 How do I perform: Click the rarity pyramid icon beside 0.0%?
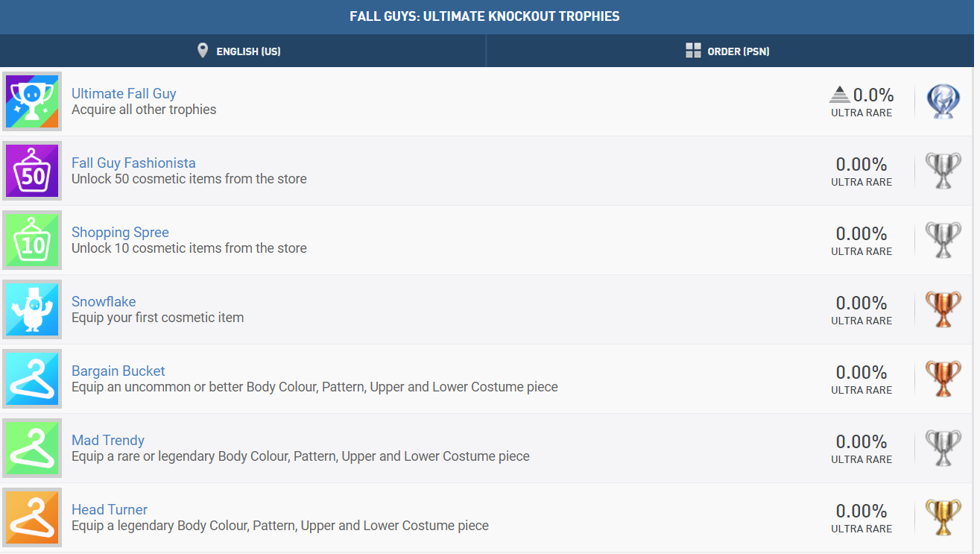click(839, 95)
